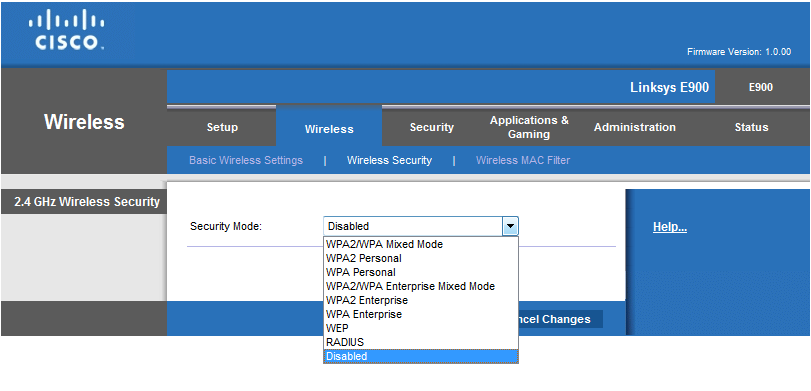The width and height of the screenshot is (811, 391).
Task: Open Applications & Gaming tab
Action: click(x=529, y=127)
